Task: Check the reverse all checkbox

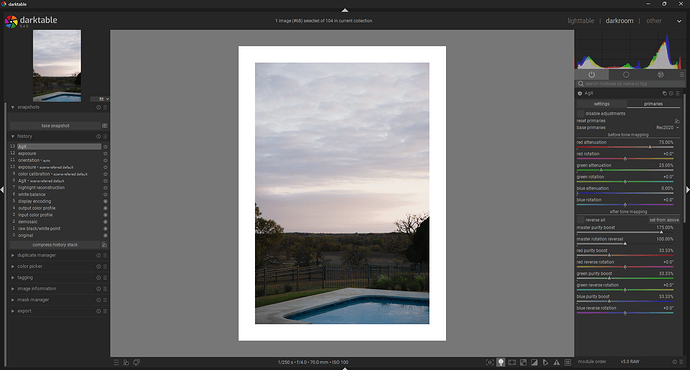Action: (x=581, y=220)
